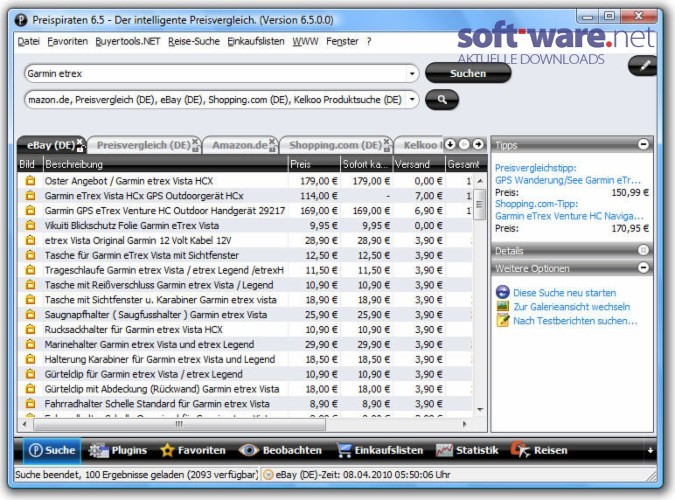Click Diese Suche neu starten link

point(564,293)
